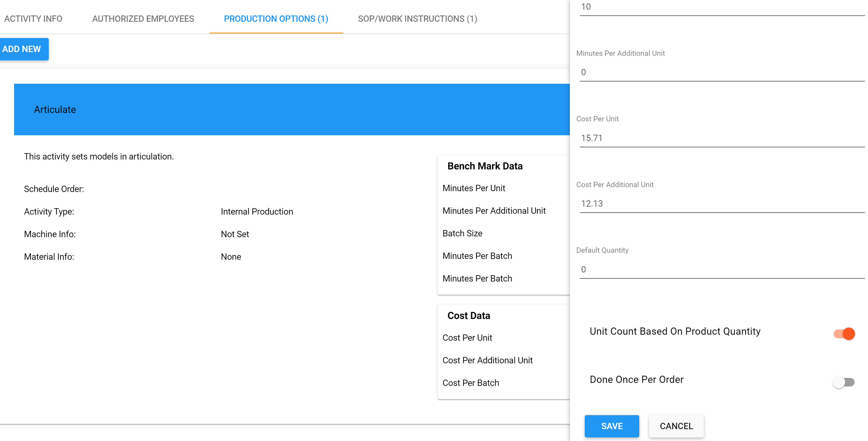
Task: Open SOP/Work Instructions (1) tab
Action: point(417,19)
